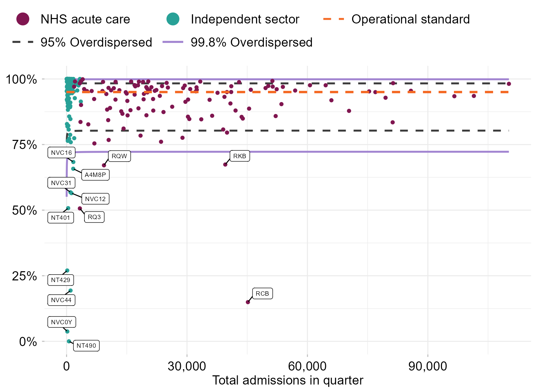Click the NVC0Y label box
The height and width of the screenshot is (392, 536).
point(62,322)
